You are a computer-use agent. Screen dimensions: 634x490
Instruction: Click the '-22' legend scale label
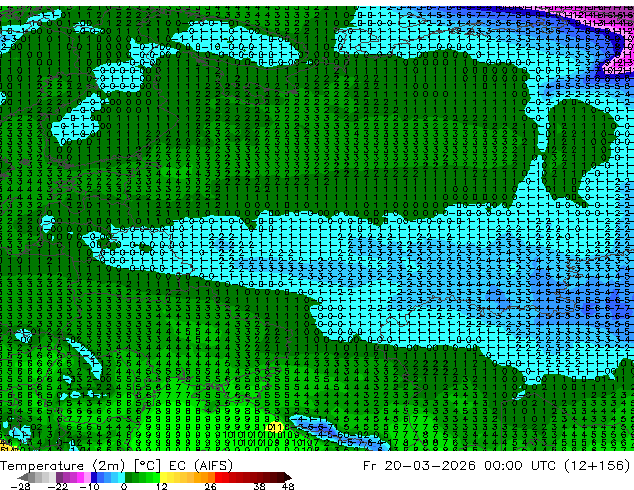(57, 486)
